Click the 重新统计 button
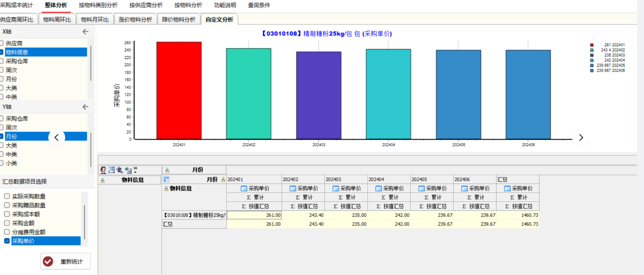Image resolution: width=644 pixels, height=275 pixels. pos(66,261)
